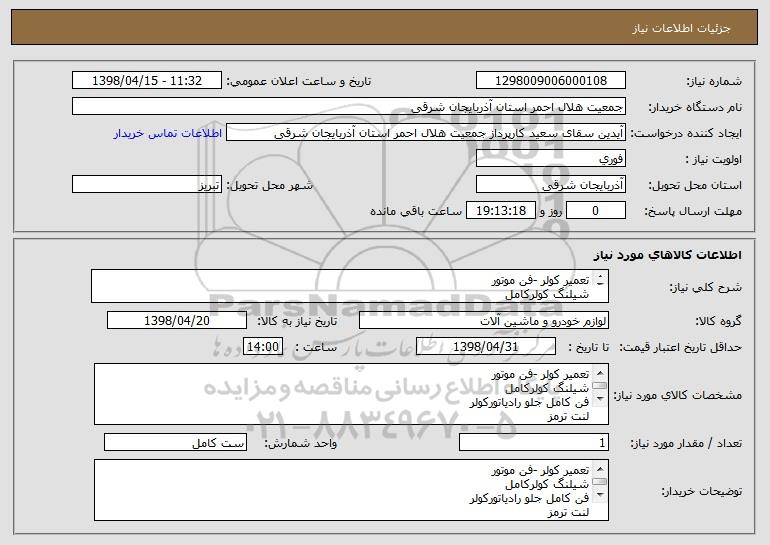
Task: Click the استان محل تحویل field آذربایجان شرقی
Action: 550,185
